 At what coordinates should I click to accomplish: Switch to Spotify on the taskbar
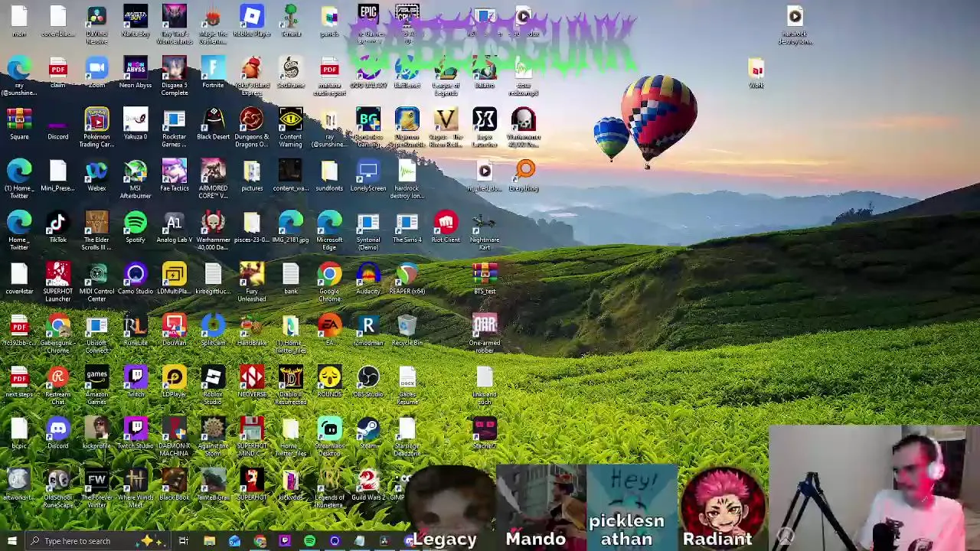[309, 541]
